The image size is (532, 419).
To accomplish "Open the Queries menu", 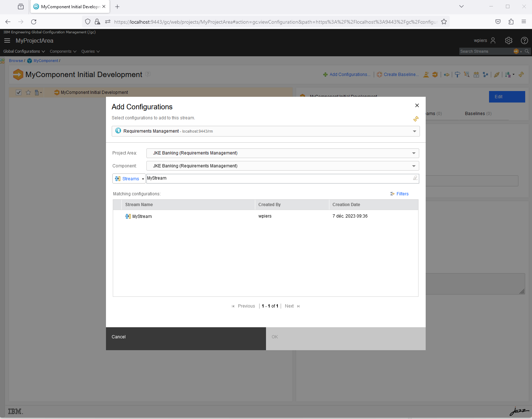I will pos(90,51).
